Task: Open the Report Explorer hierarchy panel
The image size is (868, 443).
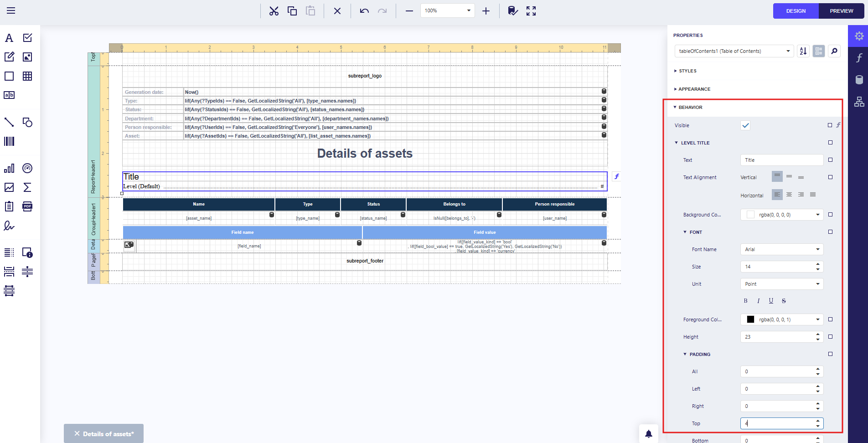Action: 859,102
